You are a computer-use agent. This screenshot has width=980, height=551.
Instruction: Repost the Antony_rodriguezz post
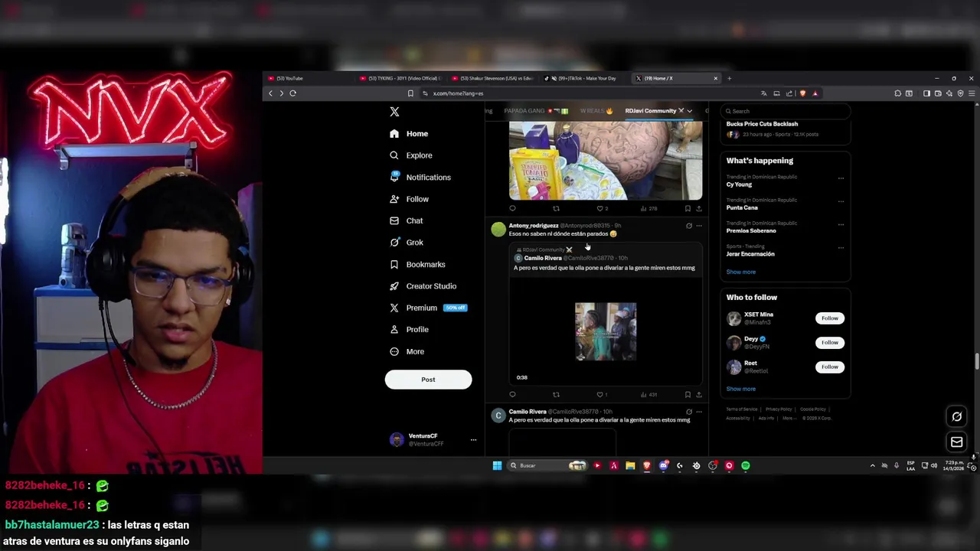556,395
